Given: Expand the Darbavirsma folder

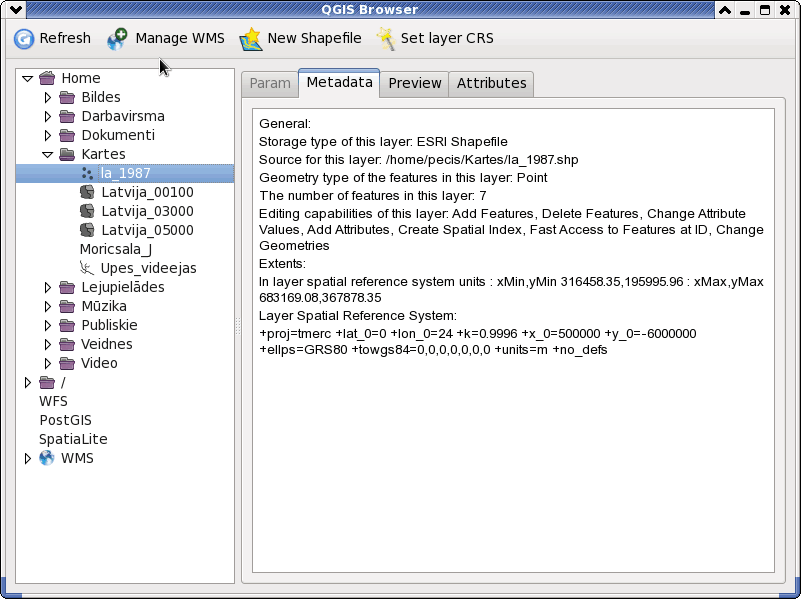Looking at the screenshot, I should click(x=48, y=116).
